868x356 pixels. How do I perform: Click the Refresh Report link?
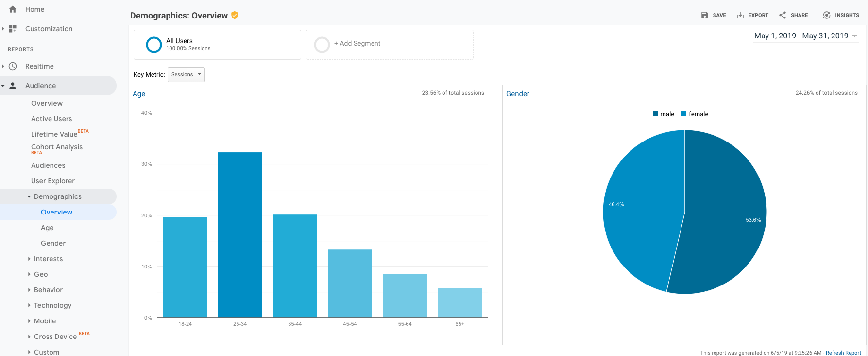843,353
